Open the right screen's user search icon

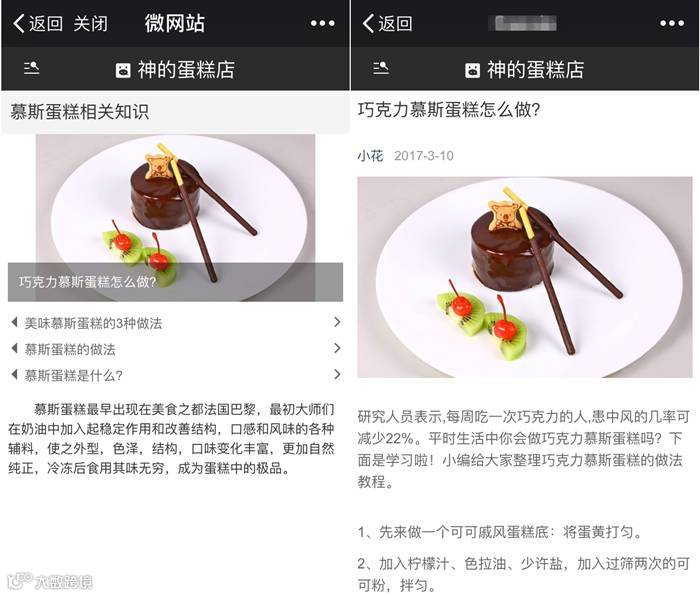tap(381, 68)
